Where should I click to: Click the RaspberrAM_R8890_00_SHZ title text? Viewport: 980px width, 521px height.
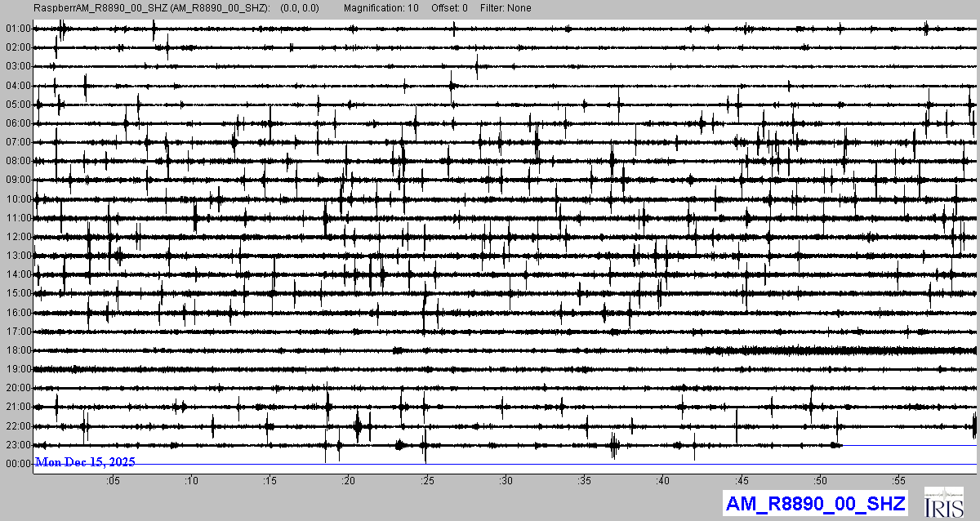tap(151, 8)
